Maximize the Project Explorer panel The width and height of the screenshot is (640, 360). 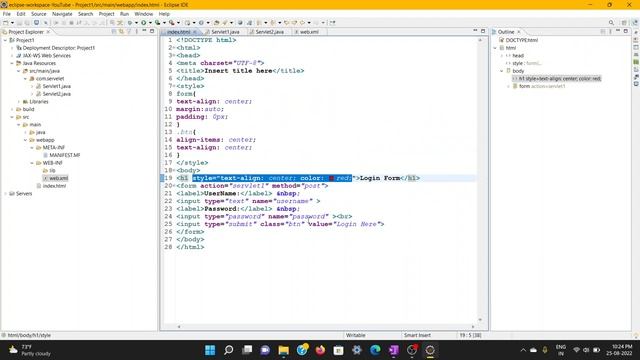click(152, 31)
